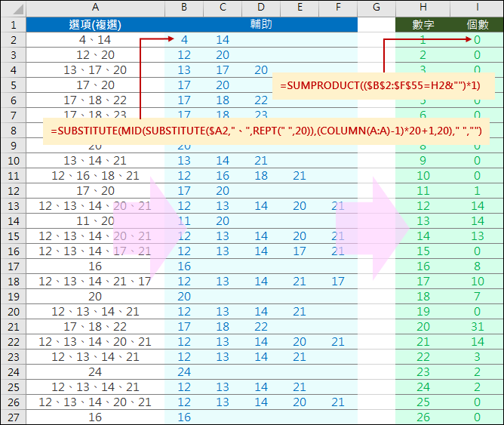
Task: Click cell I12 with count 1
Action: pyautogui.click(x=477, y=191)
